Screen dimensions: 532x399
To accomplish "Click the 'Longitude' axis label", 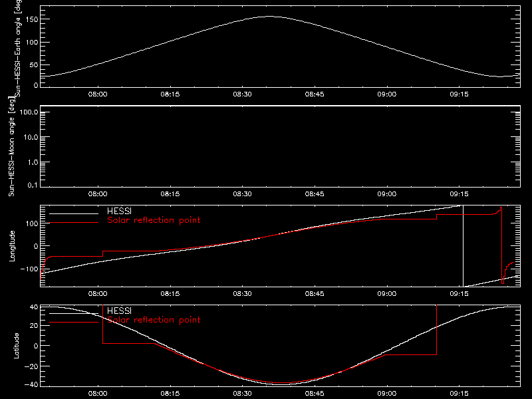I will pyautogui.click(x=12, y=246).
